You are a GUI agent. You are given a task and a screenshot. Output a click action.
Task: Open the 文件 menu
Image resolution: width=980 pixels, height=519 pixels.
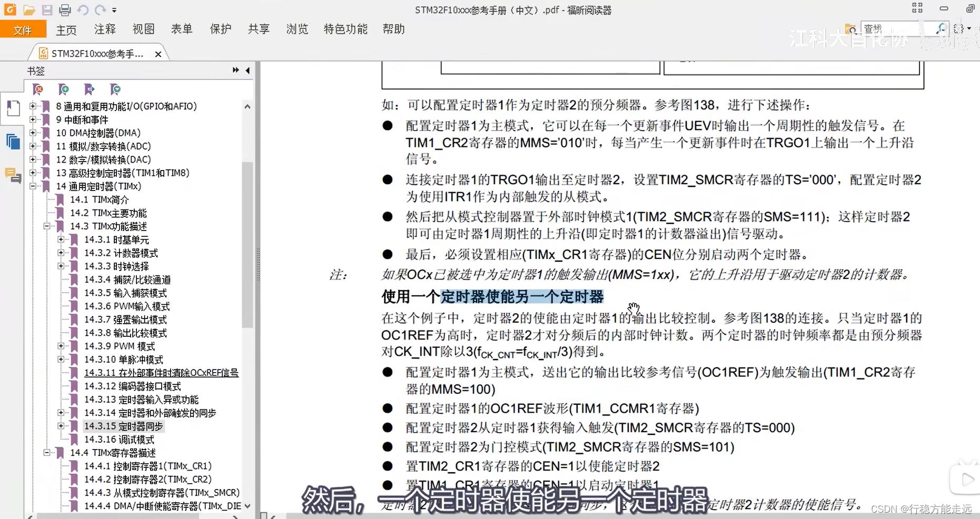23,30
